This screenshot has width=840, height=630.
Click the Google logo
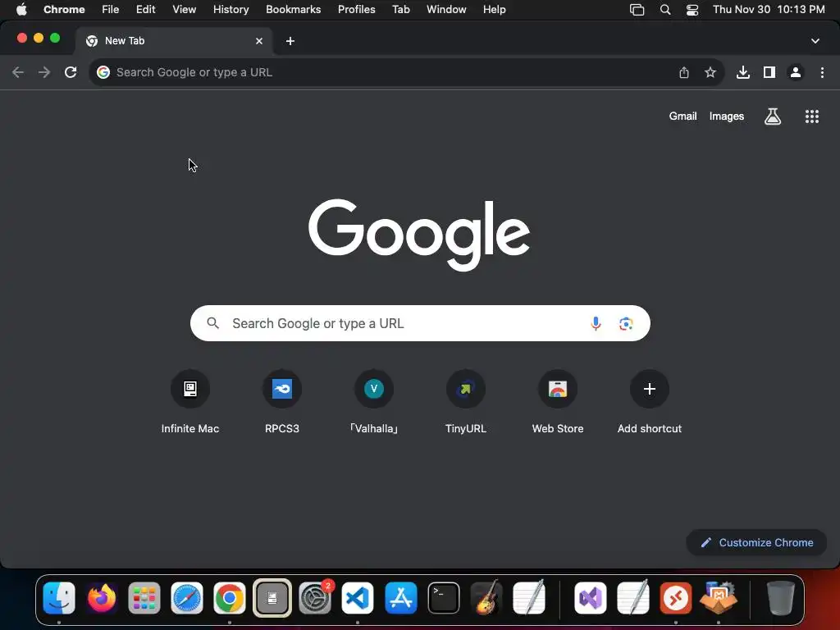click(419, 235)
